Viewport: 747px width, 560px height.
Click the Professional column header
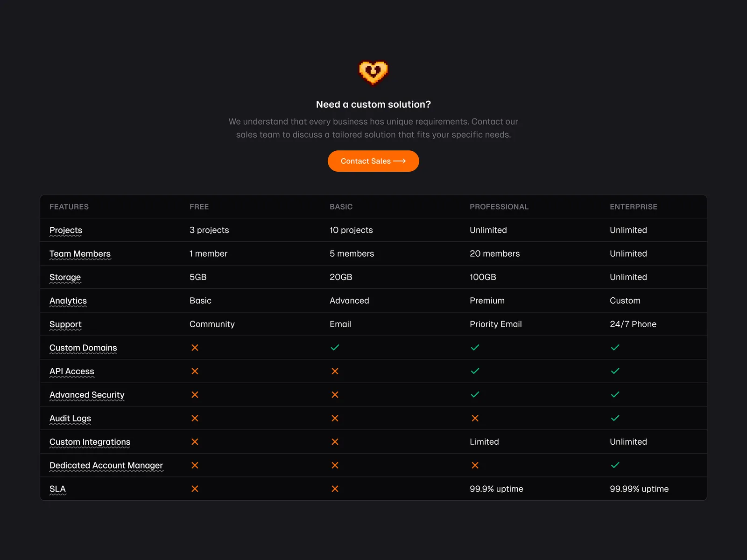tap(499, 207)
